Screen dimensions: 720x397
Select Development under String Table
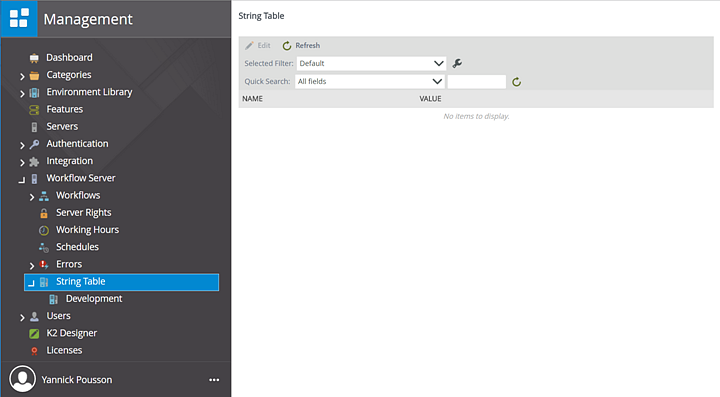point(94,299)
